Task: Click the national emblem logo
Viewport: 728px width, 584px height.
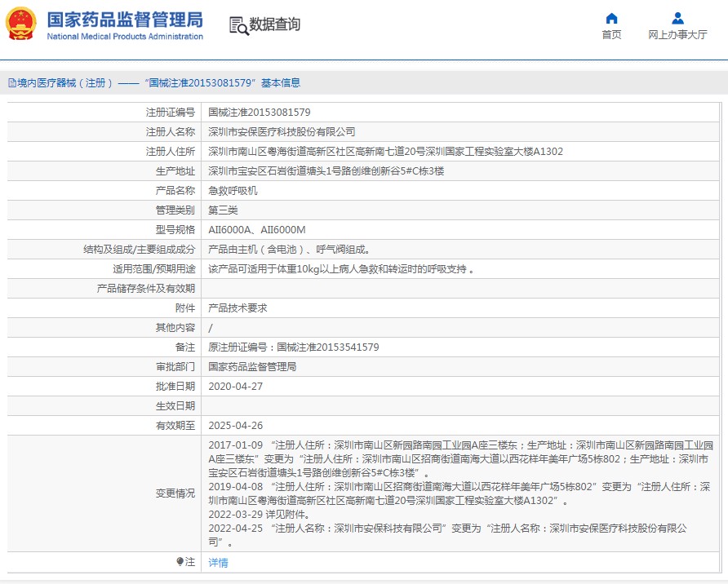Action: click(21, 24)
